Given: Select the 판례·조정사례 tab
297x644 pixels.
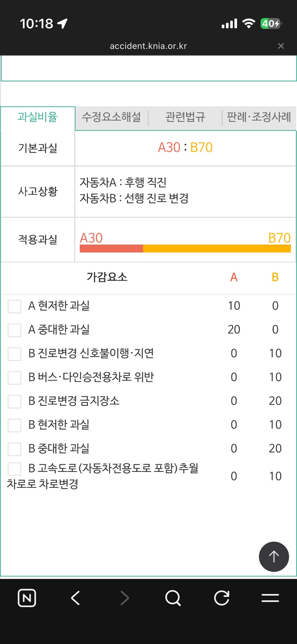Looking at the screenshot, I should [x=259, y=117].
